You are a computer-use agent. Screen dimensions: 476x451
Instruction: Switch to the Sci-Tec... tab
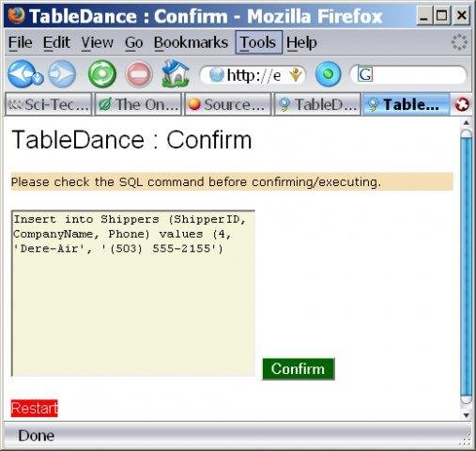point(48,104)
